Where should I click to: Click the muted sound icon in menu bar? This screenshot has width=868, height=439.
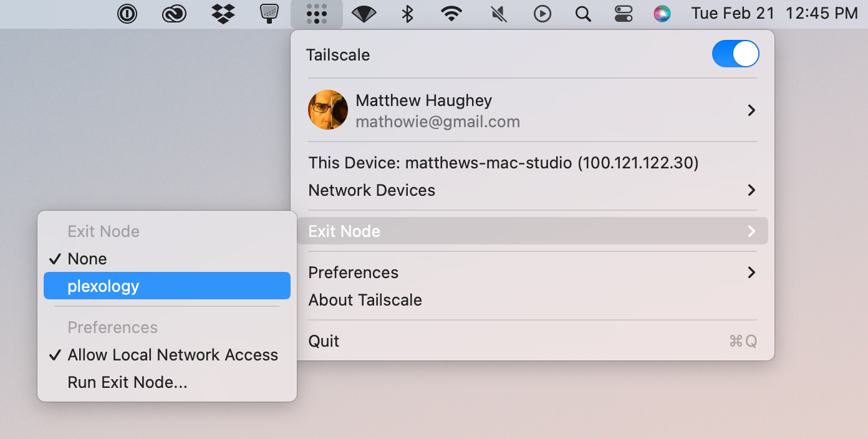[498, 14]
